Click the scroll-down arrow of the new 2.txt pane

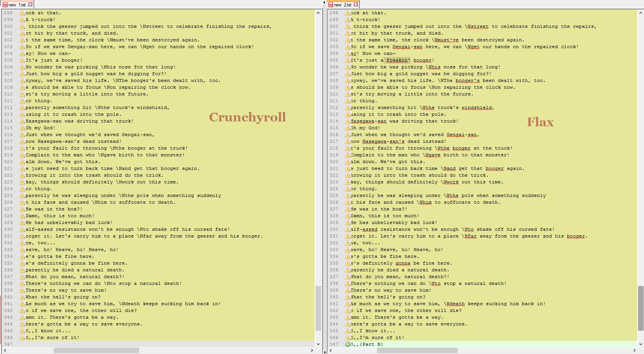(x=641, y=344)
